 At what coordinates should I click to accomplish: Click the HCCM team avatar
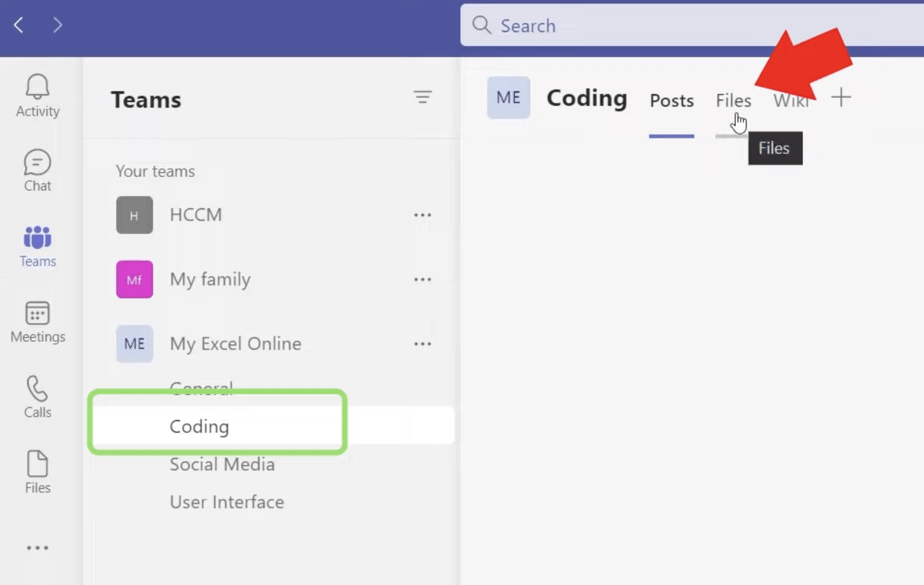pyautogui.click(x=134, y=215)
